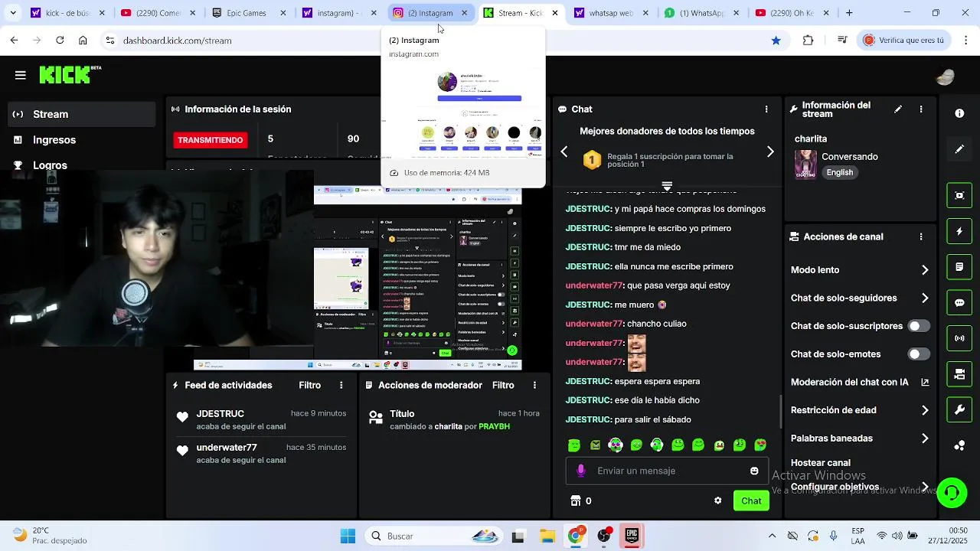The width and height of the screenshot is (980, 551).
Task: Open Chrome extensions puzzle icon
Action: pyautogui.click(x=808, y=41)
